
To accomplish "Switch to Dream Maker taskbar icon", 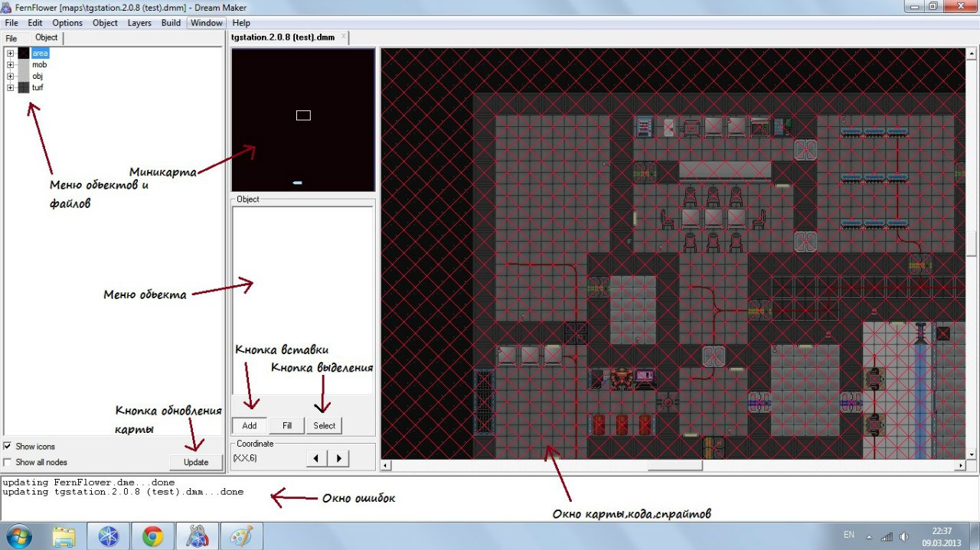I will 198,536.
